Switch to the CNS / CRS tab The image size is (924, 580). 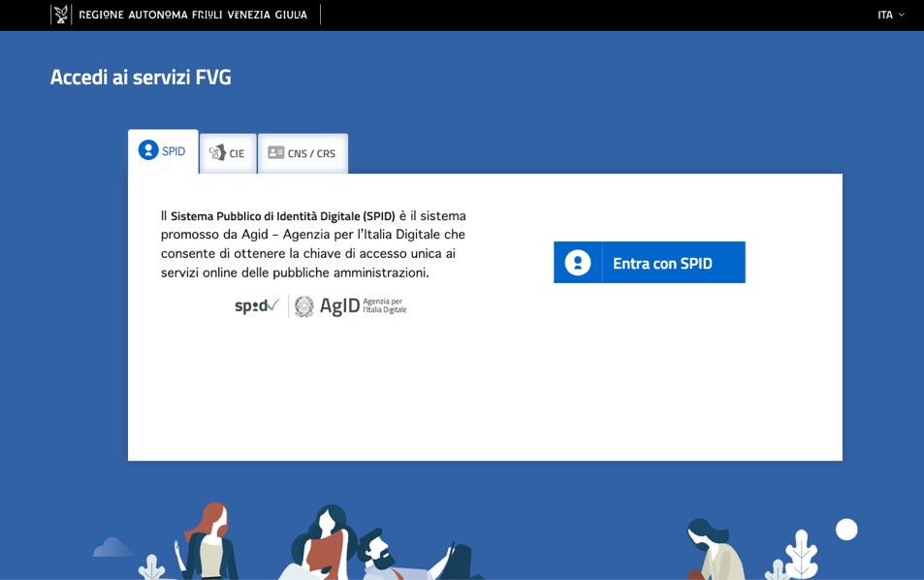[x=303, y=152]
